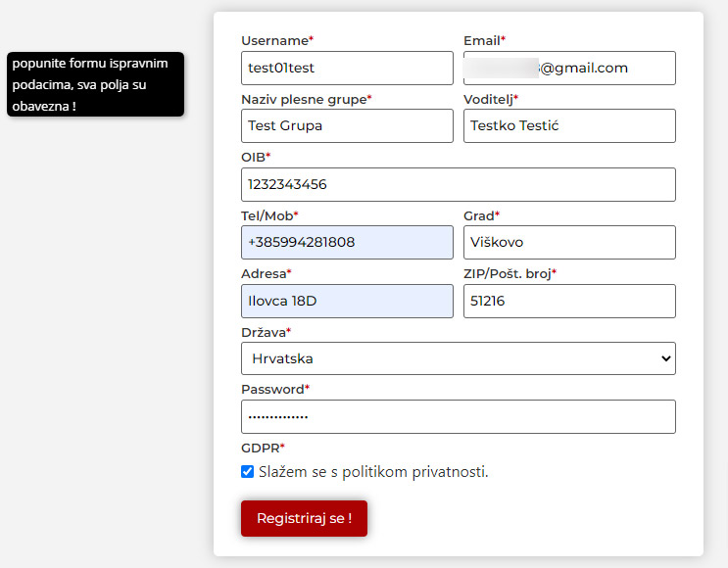Click the 'Slažem se s politikom privatnosti' text
The height and width of the screenshot is (568, 728).
coord(373,472)
